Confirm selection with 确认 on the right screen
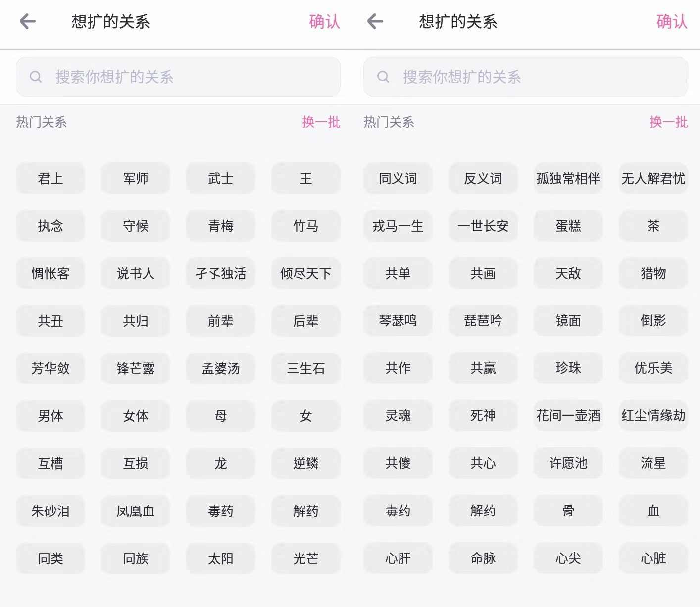Image resolution: width=700 pixels, height=607 pixels. 672,21
